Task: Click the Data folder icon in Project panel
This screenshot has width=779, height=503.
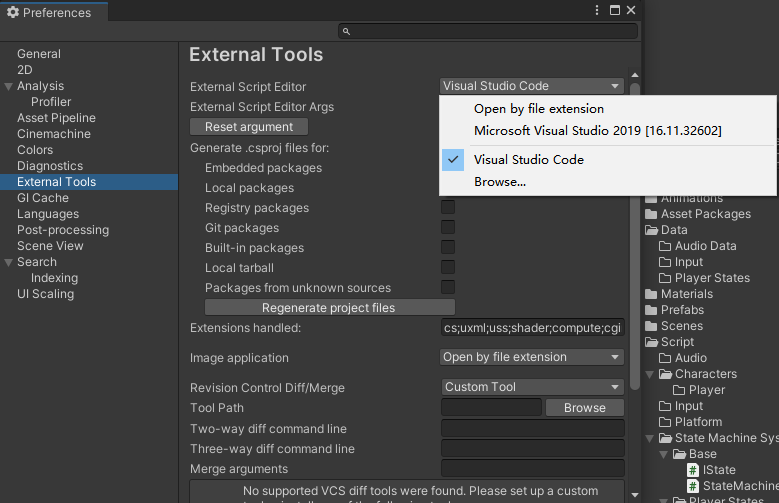Action: tap(651, 230)
